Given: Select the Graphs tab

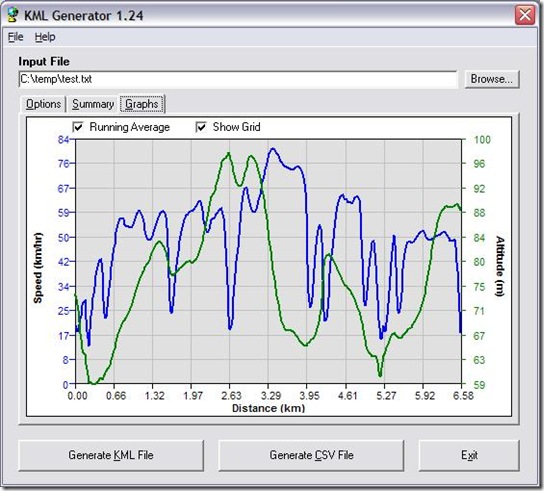Looking at the screenshot, I should 142,104.
